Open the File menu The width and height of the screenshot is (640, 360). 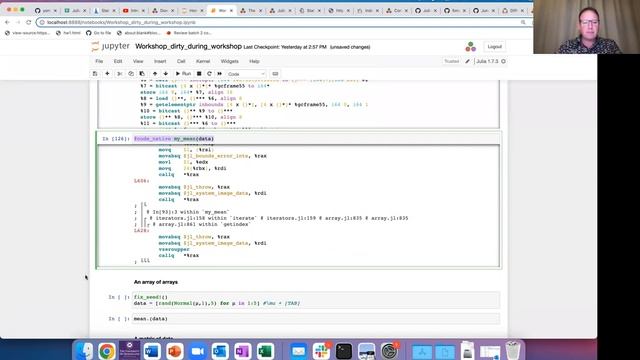[99, 61]
